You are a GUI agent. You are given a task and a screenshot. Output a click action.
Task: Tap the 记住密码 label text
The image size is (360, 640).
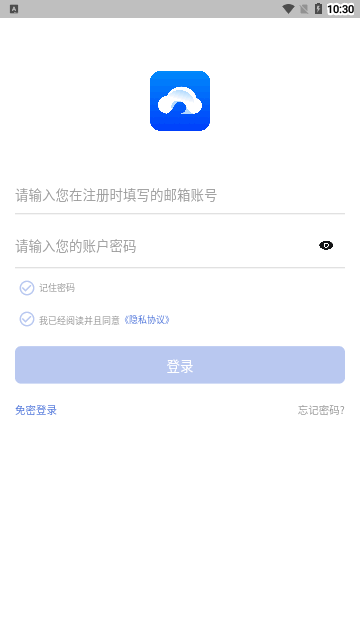coord(57,288)
